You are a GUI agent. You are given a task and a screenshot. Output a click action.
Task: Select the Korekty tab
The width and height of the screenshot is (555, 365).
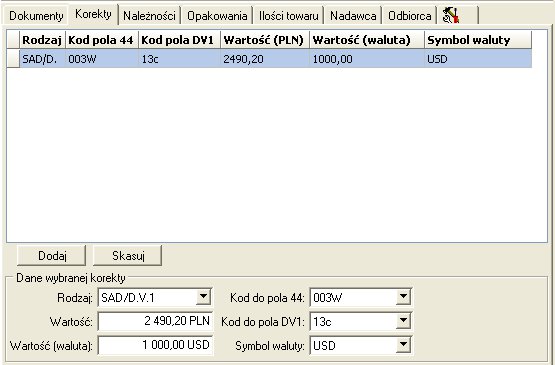pyautogui.click(x=93, y=14)
